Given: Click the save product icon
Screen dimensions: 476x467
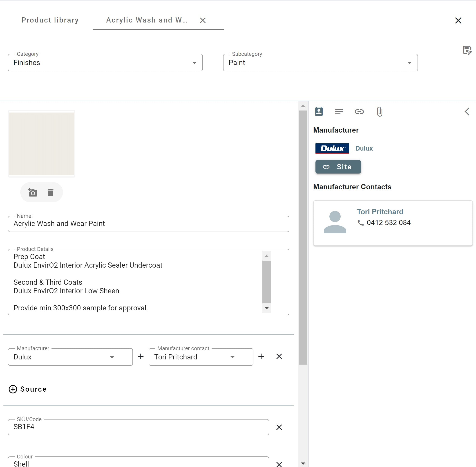Looking at the screenshot, I should tap(467, 50).
